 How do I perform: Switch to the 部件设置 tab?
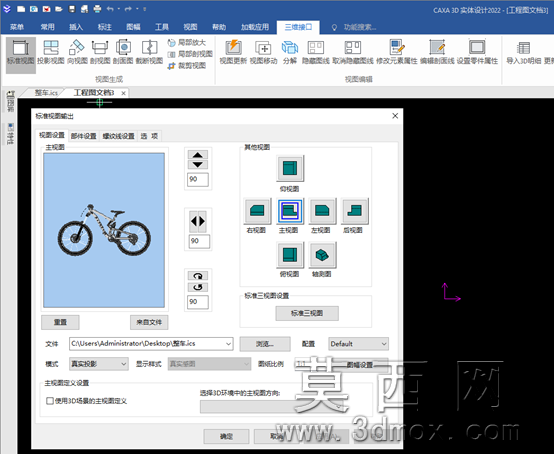tap(83, 136)
